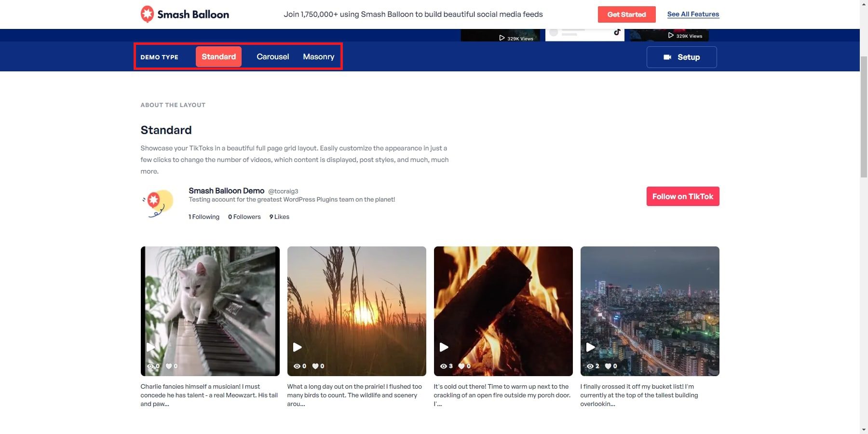The image size is (868, 434).
Task: Click the Get Started button
Action: click(x=626, y=14)
